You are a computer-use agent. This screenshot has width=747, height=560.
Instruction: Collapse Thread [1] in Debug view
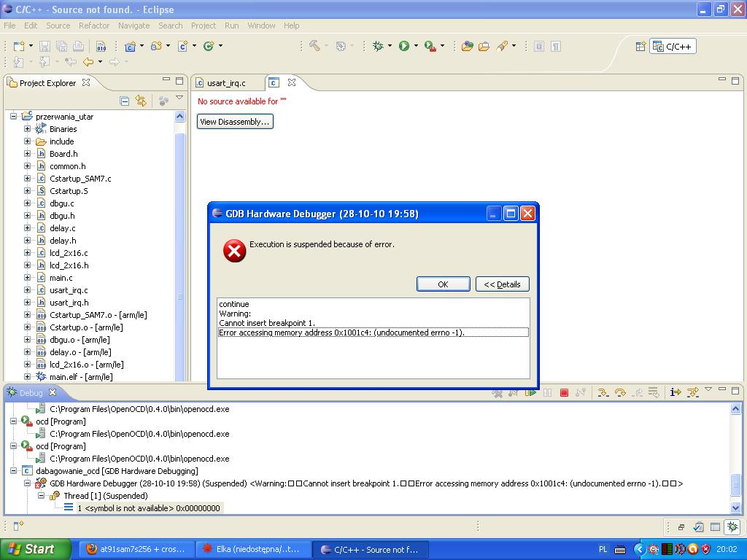(x=42, y=495)
